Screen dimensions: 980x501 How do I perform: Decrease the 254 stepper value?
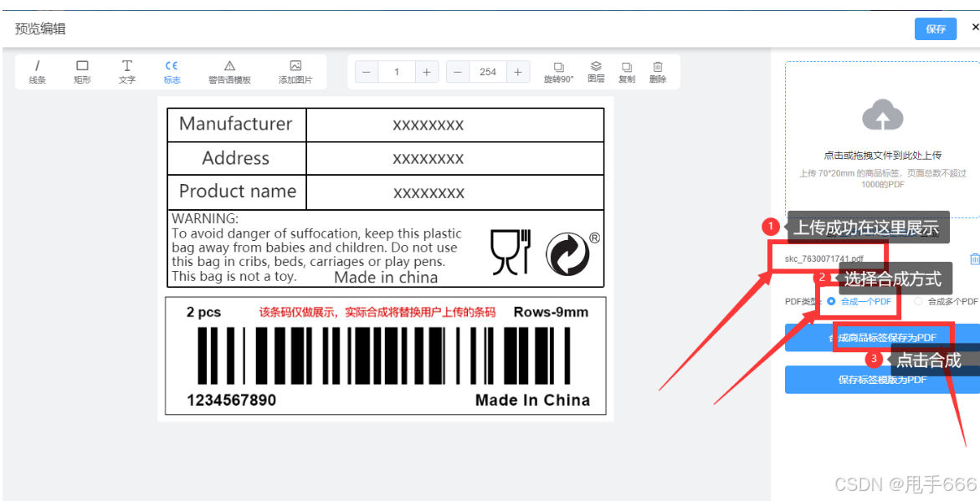point(458,72)
